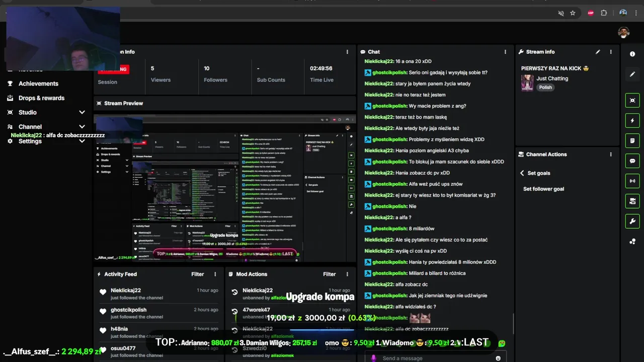Click the three-dots cluster icon in right toolbar

tap(632, 242)
